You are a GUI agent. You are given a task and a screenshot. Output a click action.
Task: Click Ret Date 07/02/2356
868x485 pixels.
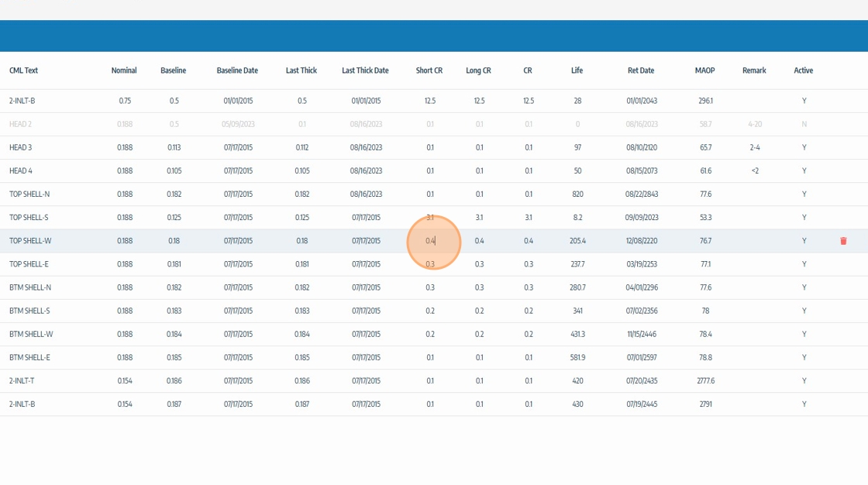point(642,311)
